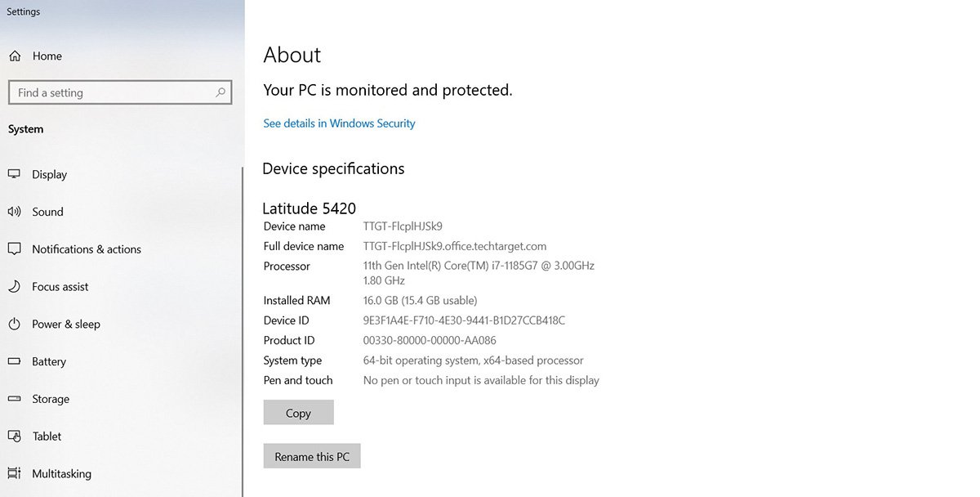Viewport: 980px width, 497px height.
Task: Go to Storage settings
Action: coord(51,399)
